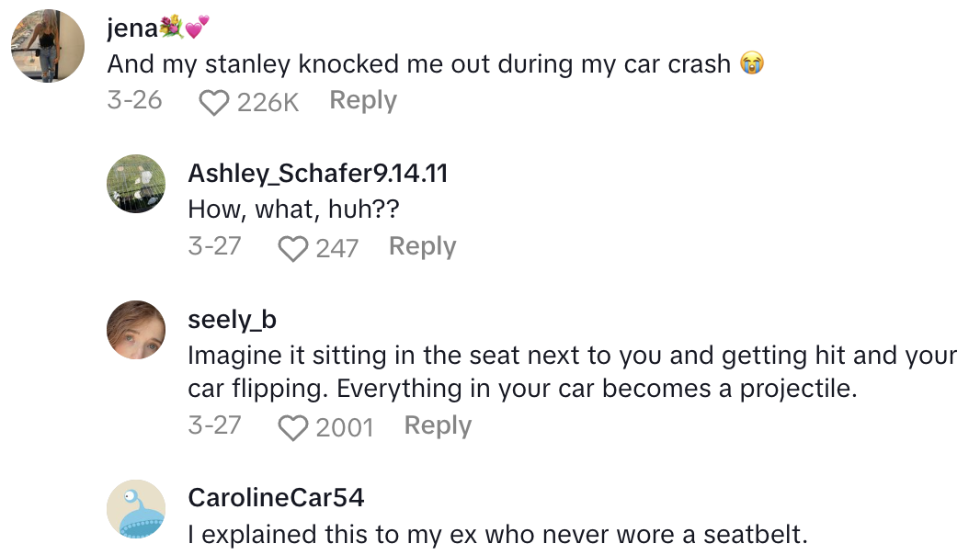
Task: Click the CarolineCar54 username
Action: click(x=276, y=498)
